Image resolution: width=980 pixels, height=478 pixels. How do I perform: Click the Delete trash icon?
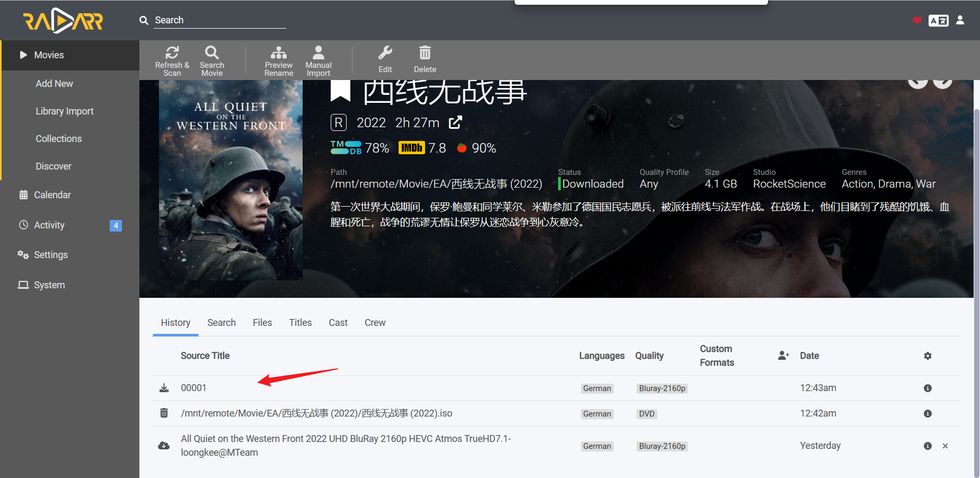point(425,53)
